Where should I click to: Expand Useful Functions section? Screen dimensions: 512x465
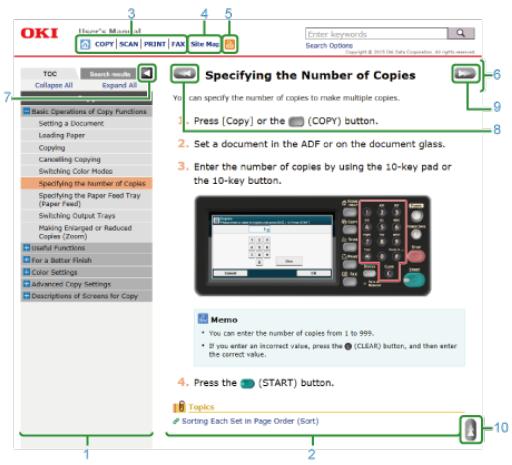point(26,248)
